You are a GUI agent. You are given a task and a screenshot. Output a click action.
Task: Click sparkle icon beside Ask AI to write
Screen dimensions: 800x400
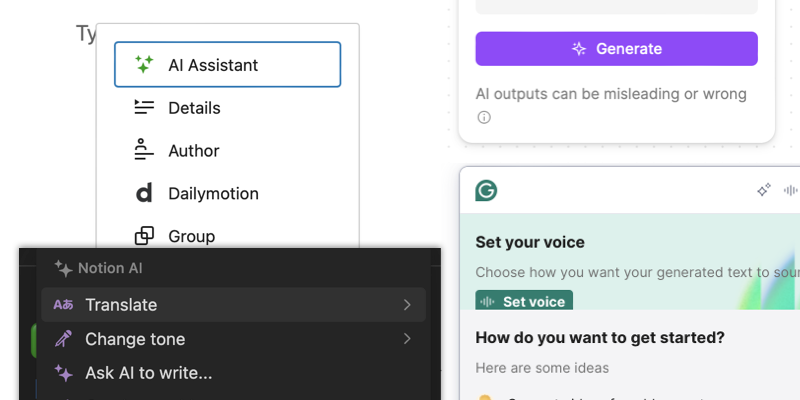64,373
